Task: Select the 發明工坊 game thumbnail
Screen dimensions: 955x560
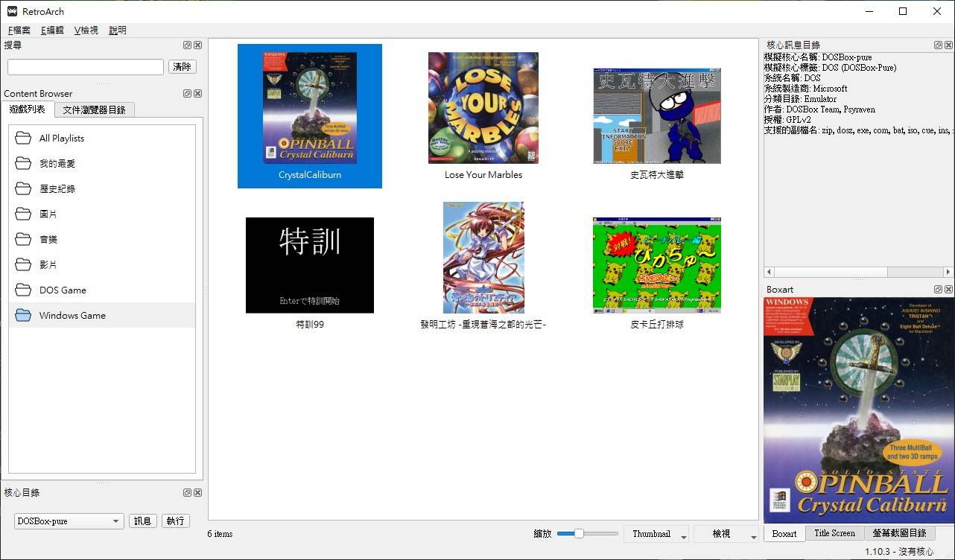Action: (x=483, y=258)
